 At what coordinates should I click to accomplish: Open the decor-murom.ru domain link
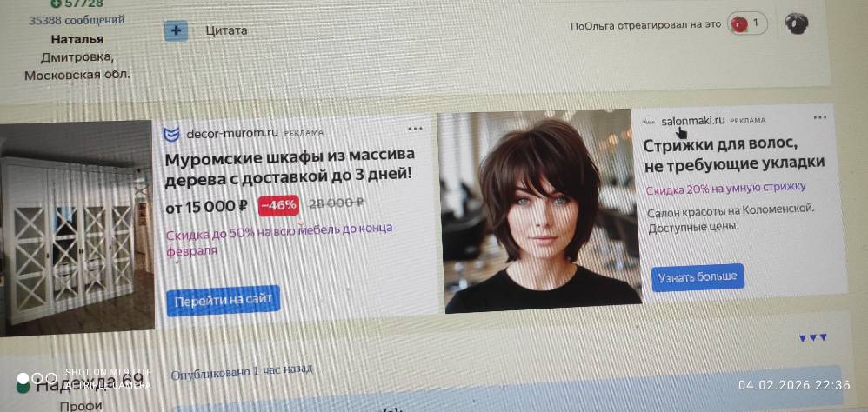232,133
